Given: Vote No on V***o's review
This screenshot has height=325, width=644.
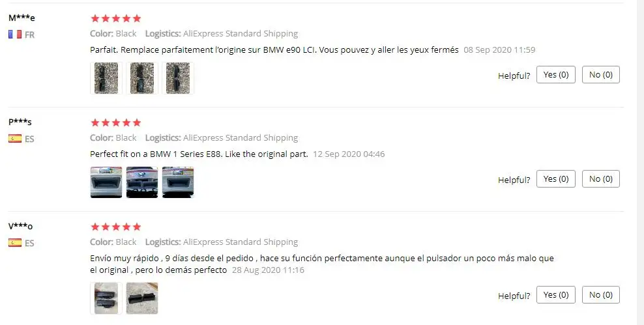Looking at the screenshot, I should (601, 295).
